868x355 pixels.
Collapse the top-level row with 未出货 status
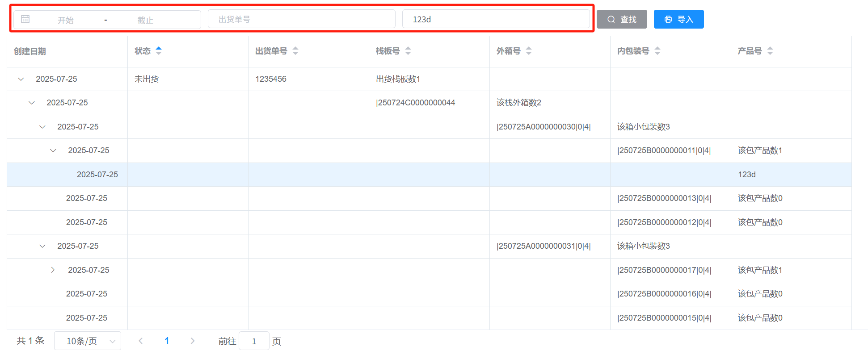point(21,79)
